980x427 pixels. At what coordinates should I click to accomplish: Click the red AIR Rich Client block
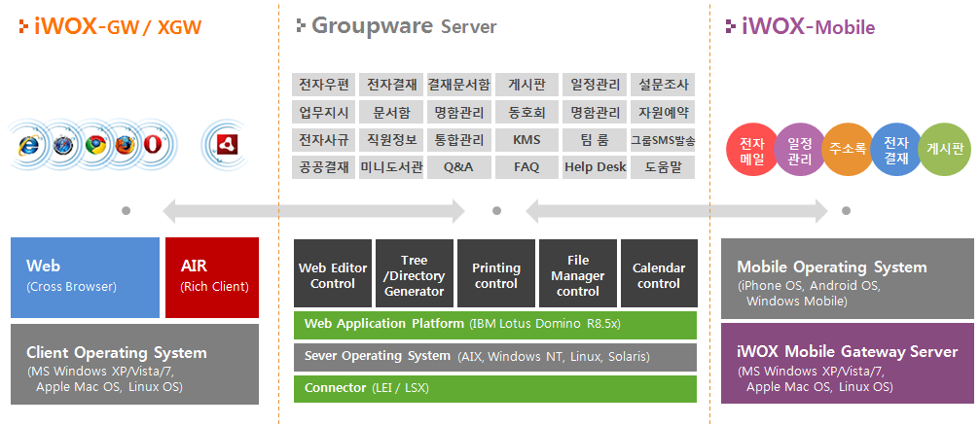[211, 276]
